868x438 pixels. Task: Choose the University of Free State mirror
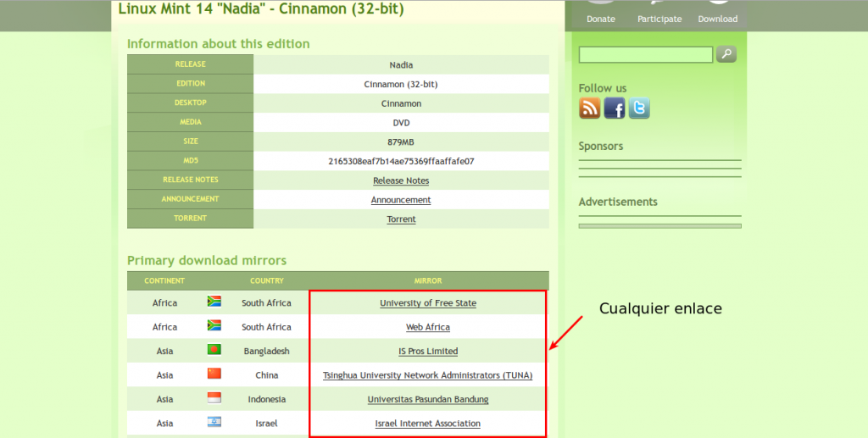pyautogui.click(x=428, y=303)
